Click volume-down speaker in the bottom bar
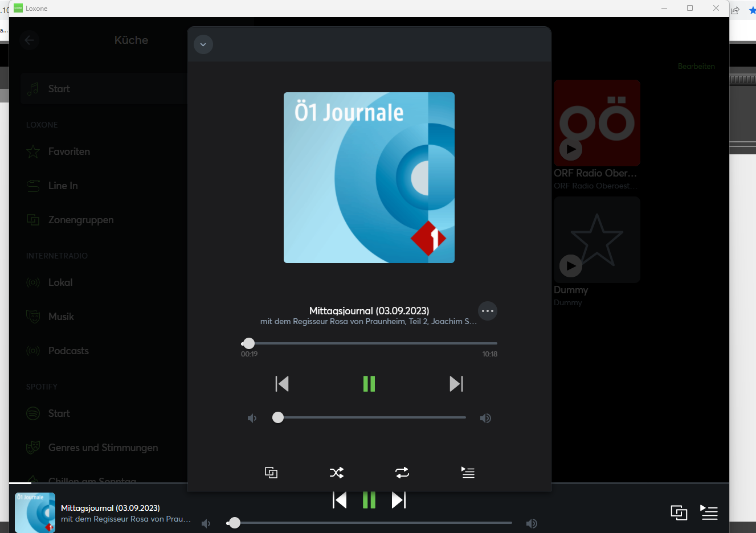Screen dimensions: 756x533 pyautogui.click(x=206, y=523)
